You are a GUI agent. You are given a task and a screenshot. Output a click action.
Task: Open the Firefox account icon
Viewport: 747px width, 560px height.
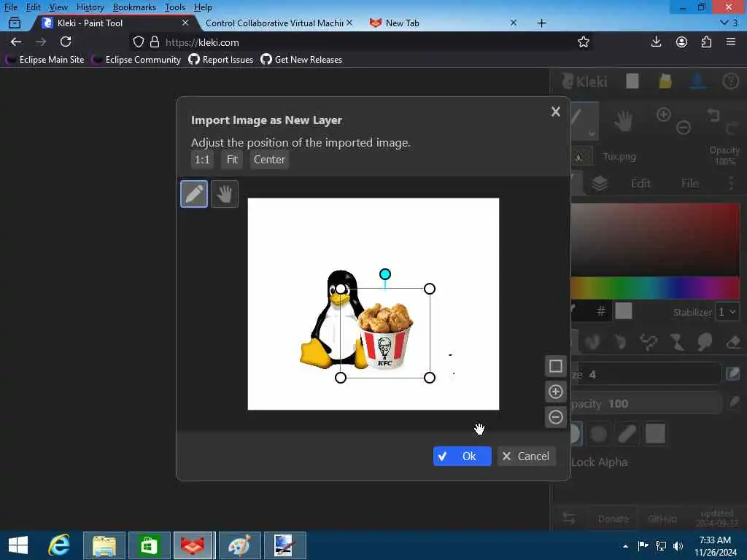point(681,42)
